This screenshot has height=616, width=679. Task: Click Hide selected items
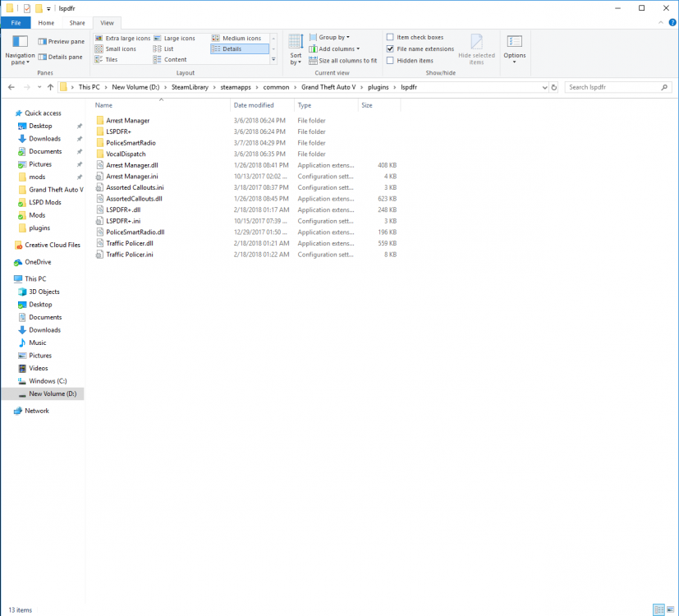(x=476, y=49)
